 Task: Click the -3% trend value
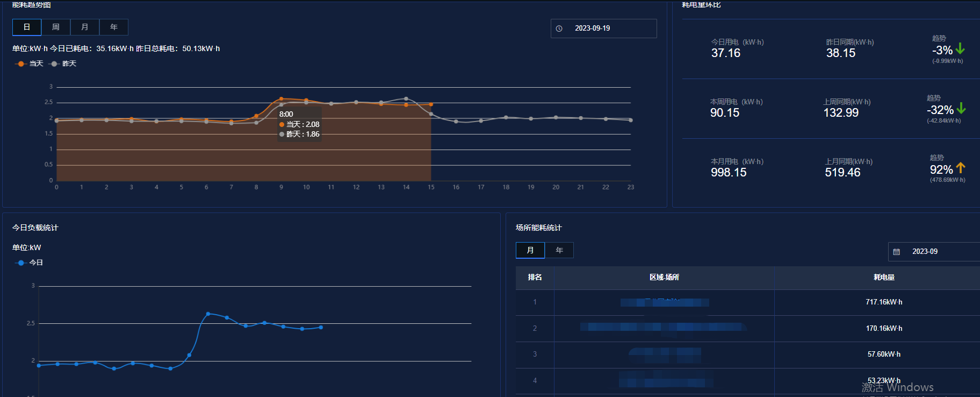(942, 50)
